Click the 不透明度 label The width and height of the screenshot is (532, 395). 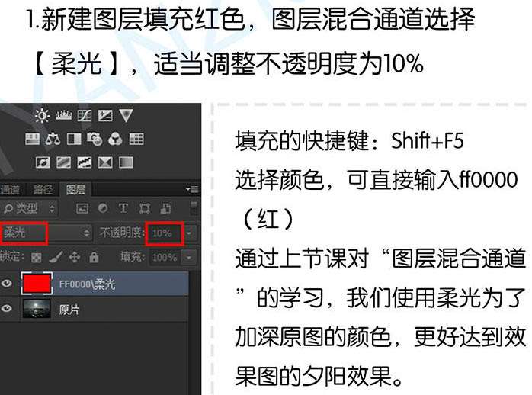tap(121, 233)
